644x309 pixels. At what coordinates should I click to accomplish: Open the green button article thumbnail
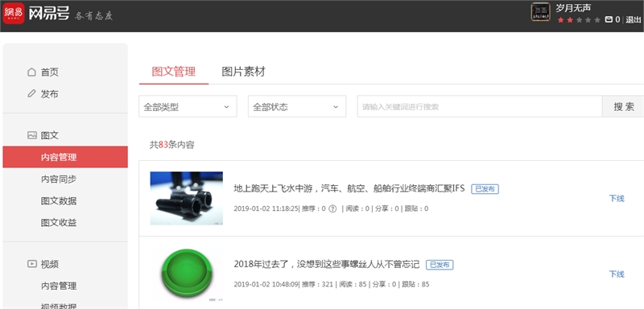point(187,274)
